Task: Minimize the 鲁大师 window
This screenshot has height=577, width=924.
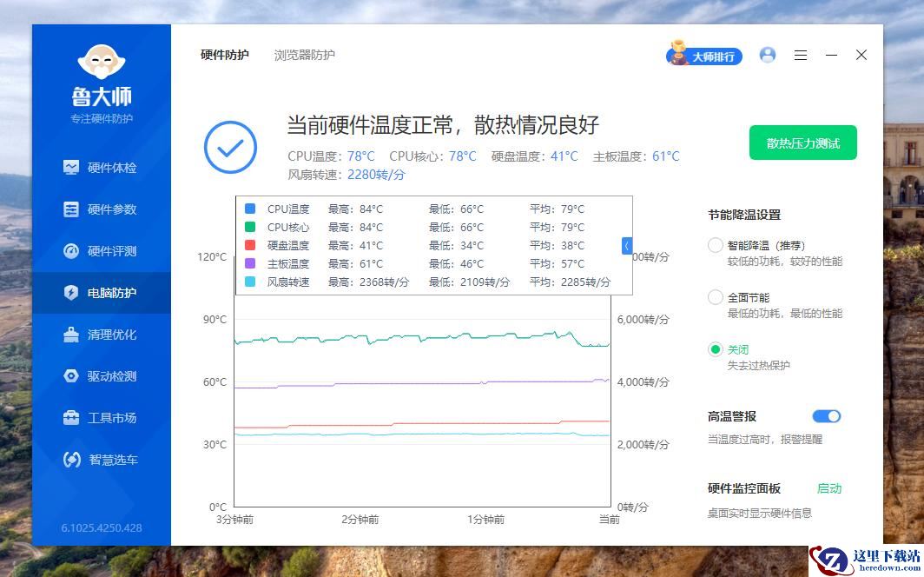Action: click(x=831, y=55)
